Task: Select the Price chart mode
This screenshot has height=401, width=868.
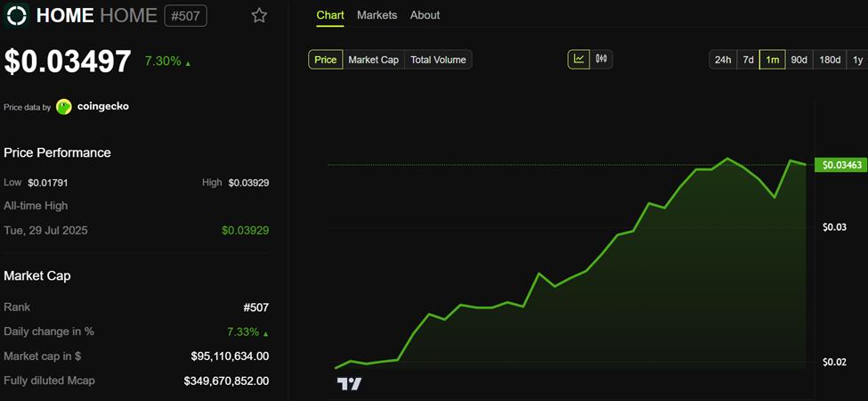Action: pos(326,60)
